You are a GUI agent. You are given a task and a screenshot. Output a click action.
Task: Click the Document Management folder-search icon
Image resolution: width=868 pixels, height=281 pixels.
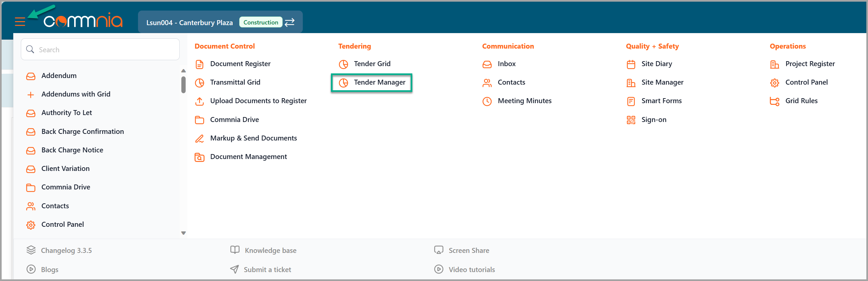pyautogui.click(x=200, y=157)
